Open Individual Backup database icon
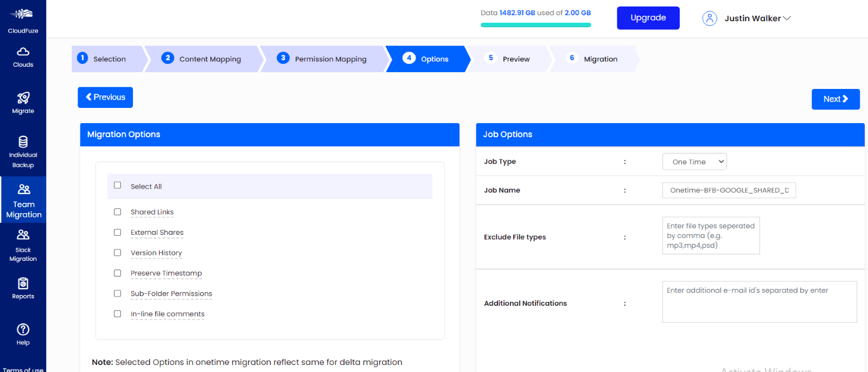Screen dimensions: 868x372 [x=23, y=142]
